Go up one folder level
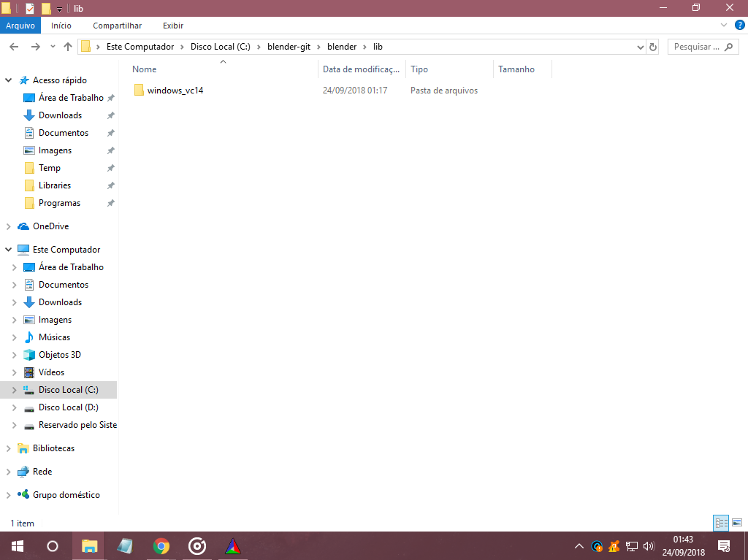The image size is (748, 560). coord(68,47)
